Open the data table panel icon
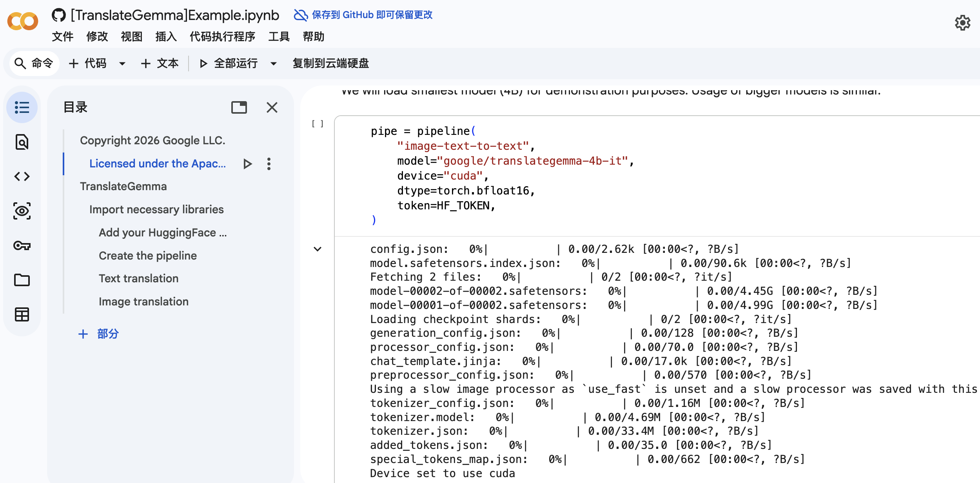 point(22,314)
